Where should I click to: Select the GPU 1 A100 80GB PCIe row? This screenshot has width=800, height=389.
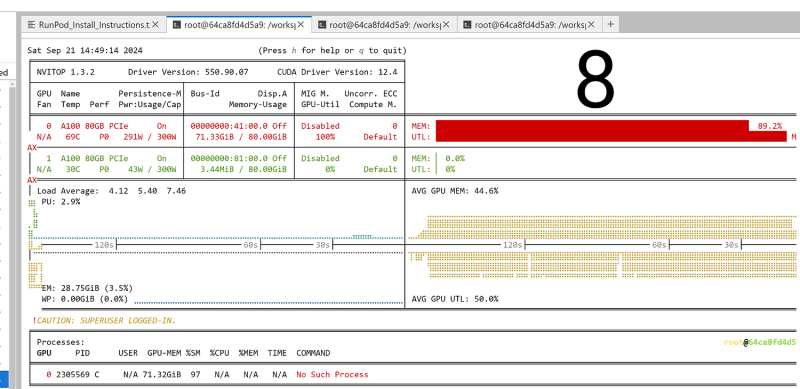(217, 164)
